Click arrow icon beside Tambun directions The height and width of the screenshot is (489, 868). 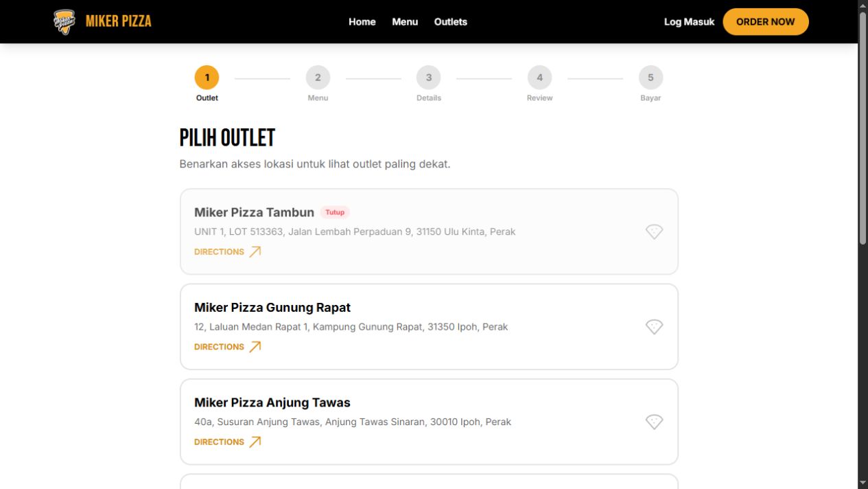point(255,251)
